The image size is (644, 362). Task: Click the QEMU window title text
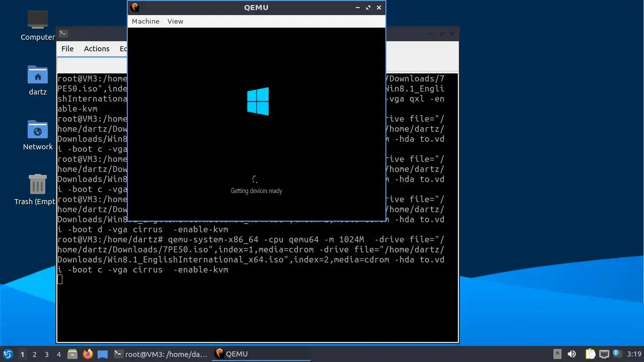(256, 8)
